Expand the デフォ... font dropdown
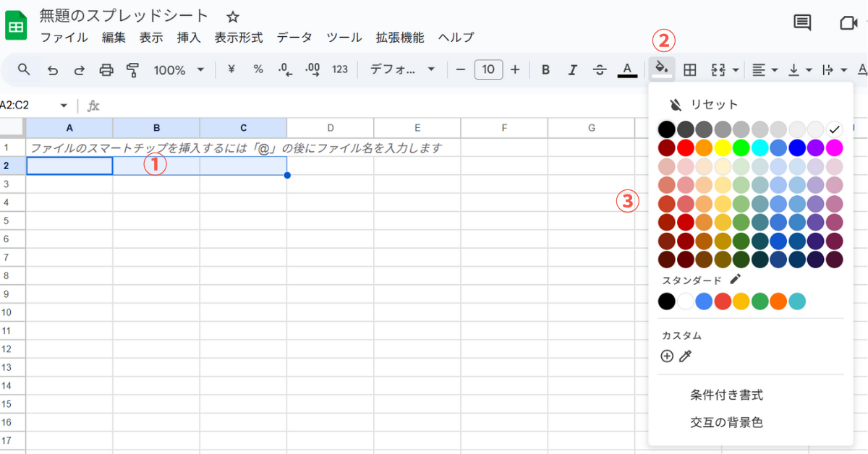The height and width of the screenshot is (454, 868). coord(402,69)
